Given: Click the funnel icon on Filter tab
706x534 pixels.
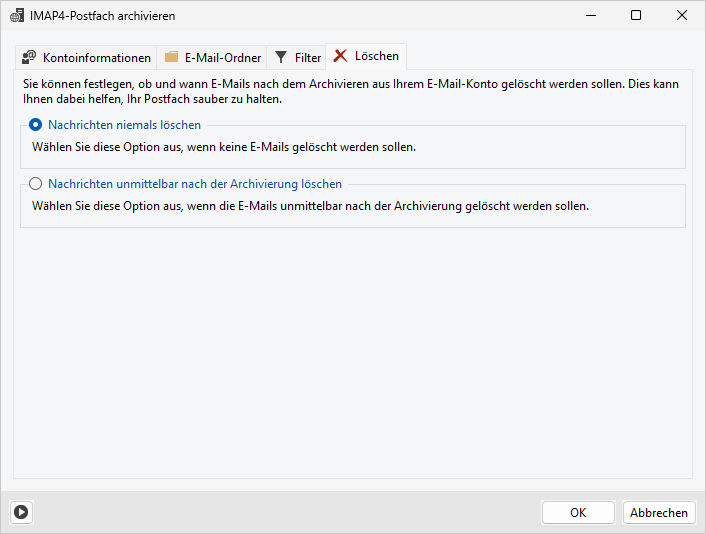Looking at the screenshot, I should (282, 58).
